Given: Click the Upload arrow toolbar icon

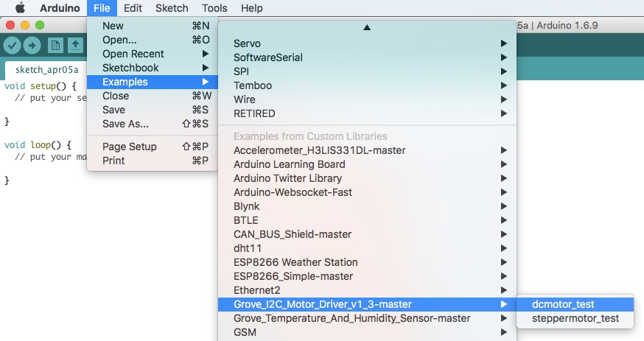Looking at the screenshot, I should pos(32,46).
